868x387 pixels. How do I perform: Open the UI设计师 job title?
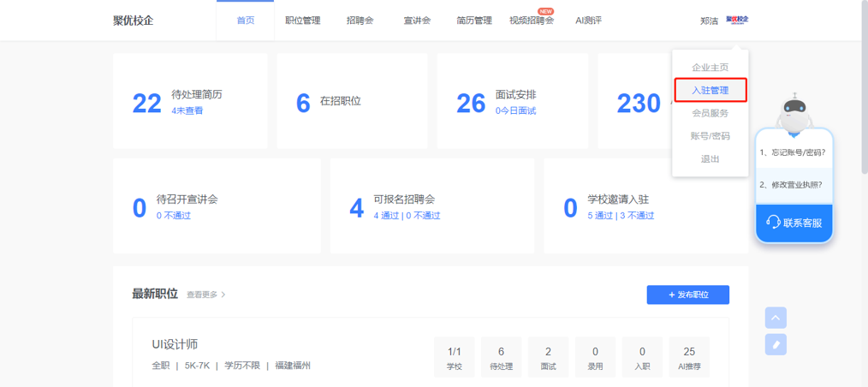[175, 344]
